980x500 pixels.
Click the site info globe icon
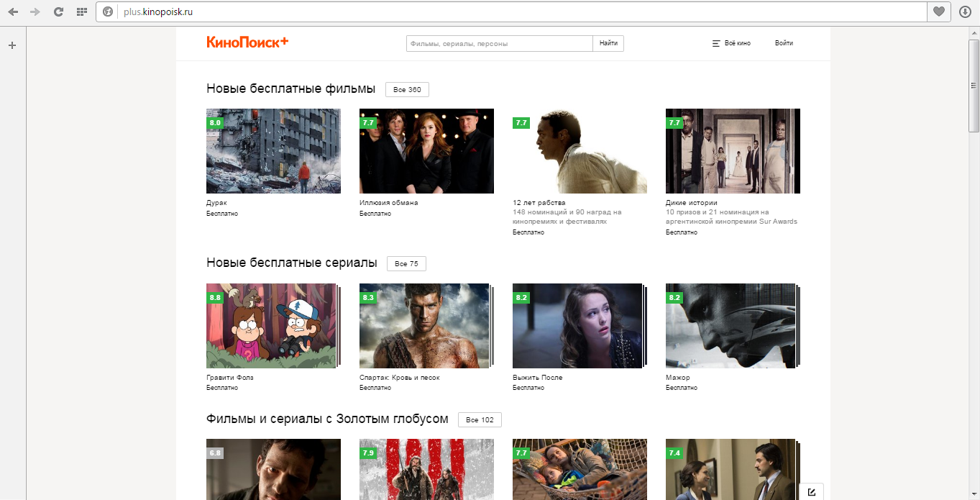pyautogui.click(x=108, y=12)
